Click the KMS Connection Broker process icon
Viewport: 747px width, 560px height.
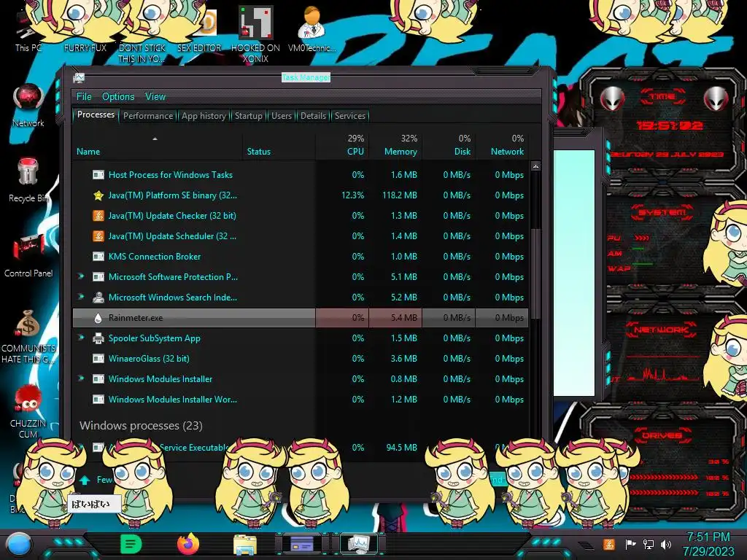[98, 257]
